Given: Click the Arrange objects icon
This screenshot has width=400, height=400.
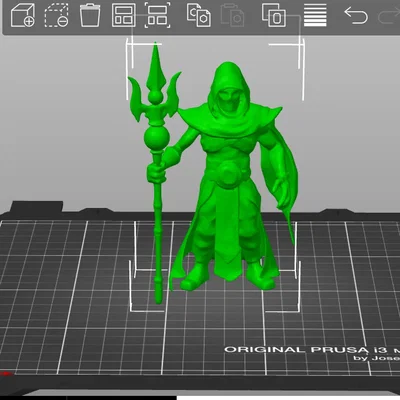Looking at the screenshot, I should [124, 15].
